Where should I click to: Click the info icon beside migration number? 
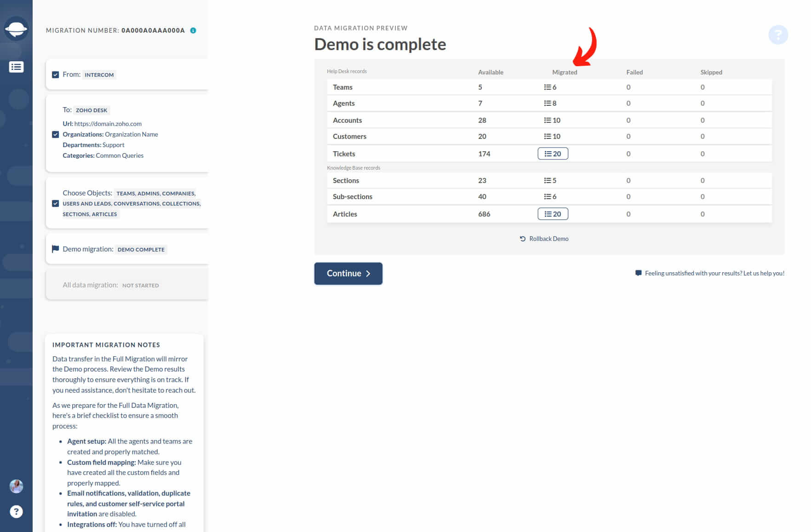(193, 30)
